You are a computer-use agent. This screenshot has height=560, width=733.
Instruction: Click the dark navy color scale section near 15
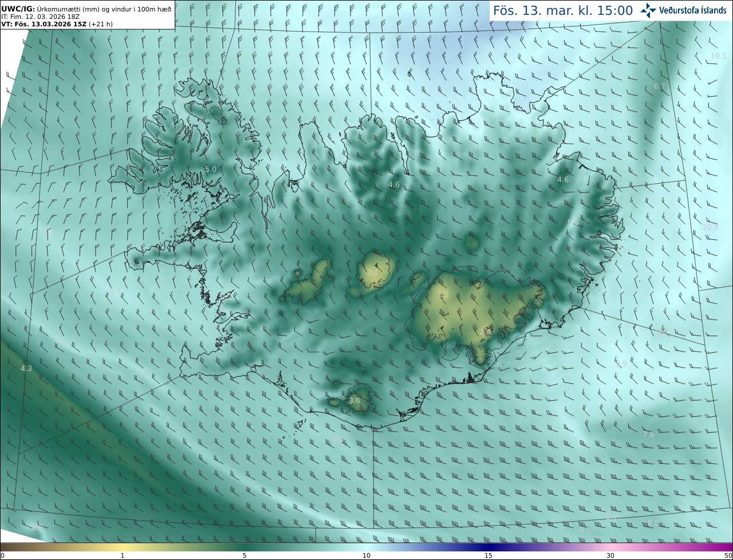click(488, 547)
